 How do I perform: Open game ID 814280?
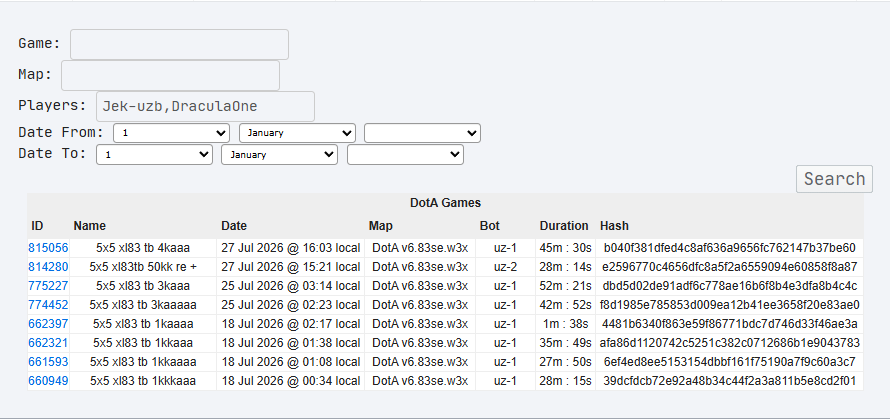pos(48,267)
